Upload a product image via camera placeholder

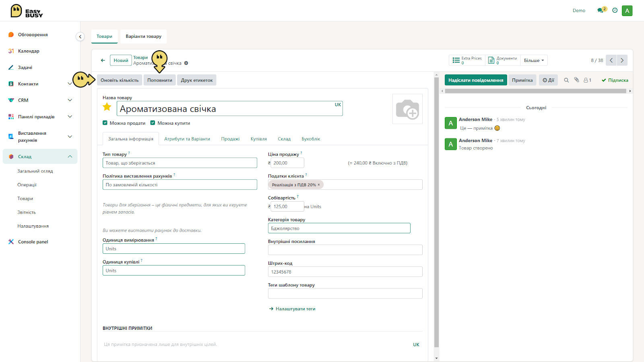tap(407, 109)
